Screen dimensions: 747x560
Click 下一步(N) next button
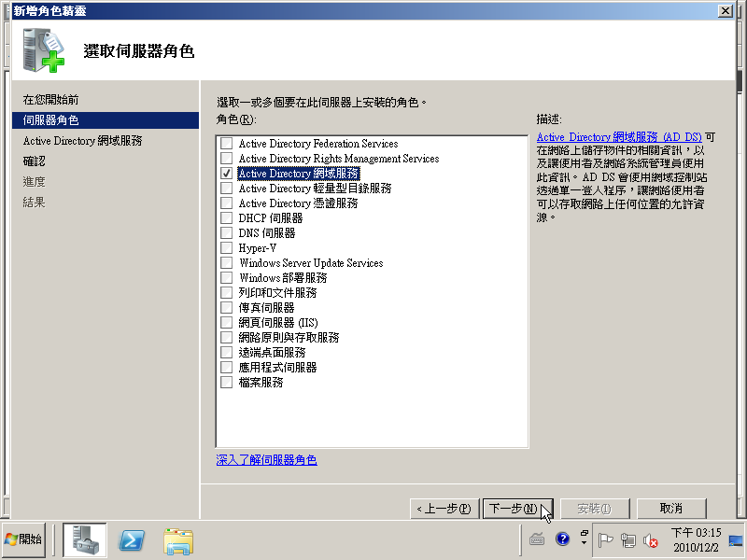(x=518, y=509)
